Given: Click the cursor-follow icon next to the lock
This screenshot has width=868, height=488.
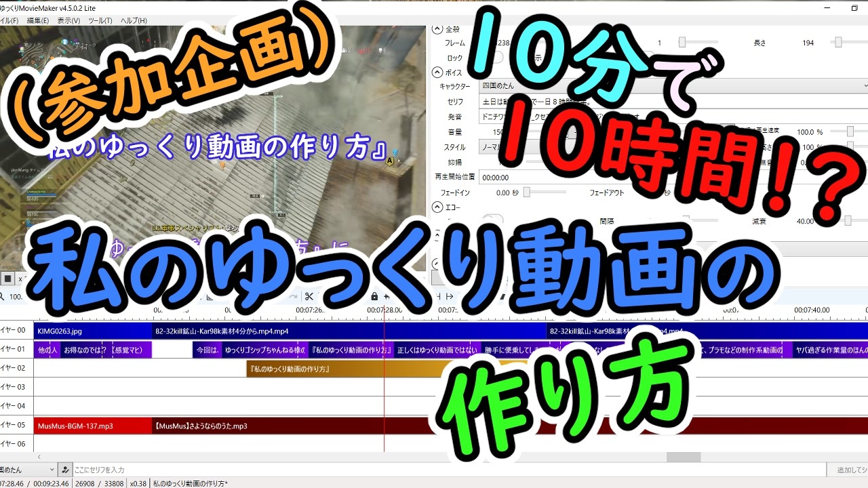Looking at the screenshot, I should pos(387,296).
